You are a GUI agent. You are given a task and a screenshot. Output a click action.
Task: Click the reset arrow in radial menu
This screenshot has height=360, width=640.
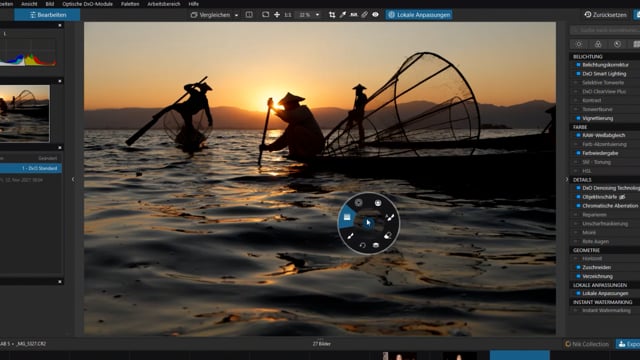click(362, 245)
